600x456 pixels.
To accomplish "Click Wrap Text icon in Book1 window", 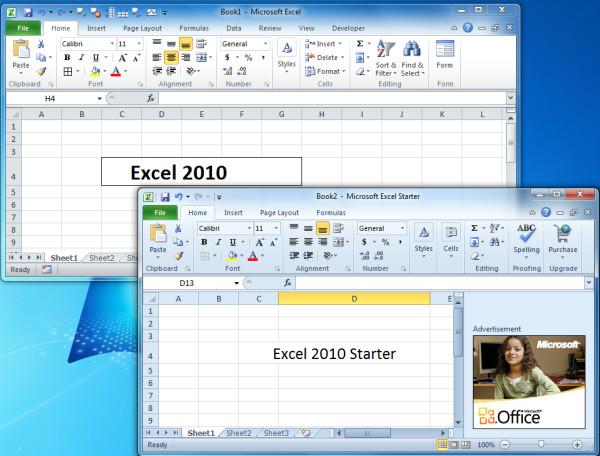I will (201, 44).
